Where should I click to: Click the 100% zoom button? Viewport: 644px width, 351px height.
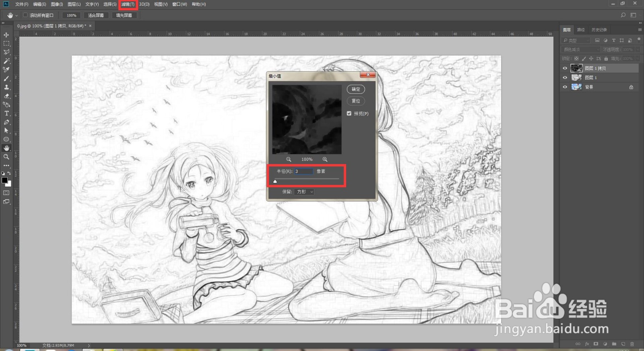(x=72, y=15)
